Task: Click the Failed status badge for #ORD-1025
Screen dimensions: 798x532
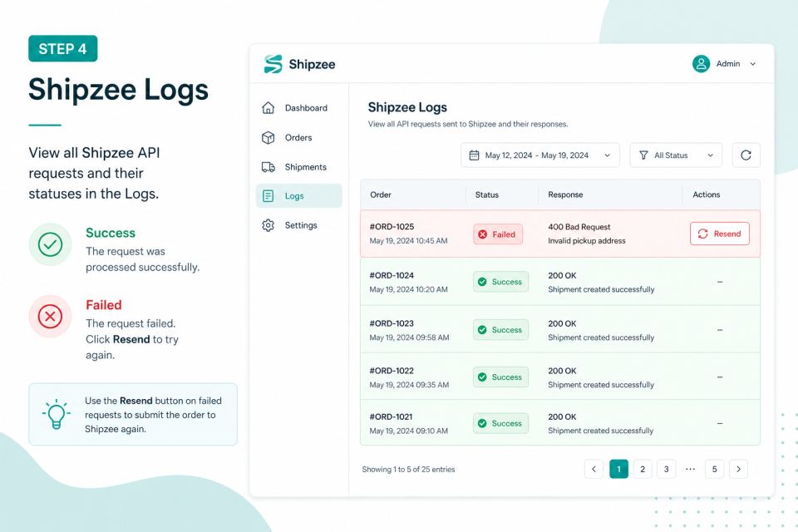Action: point(498,234)
